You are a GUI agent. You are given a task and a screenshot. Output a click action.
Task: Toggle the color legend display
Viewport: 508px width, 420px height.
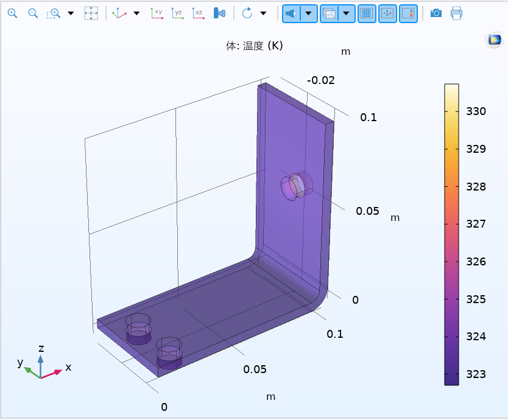click(x=407, y=13)
